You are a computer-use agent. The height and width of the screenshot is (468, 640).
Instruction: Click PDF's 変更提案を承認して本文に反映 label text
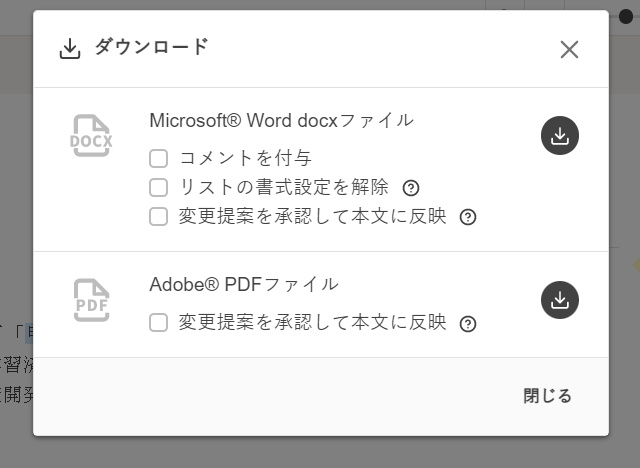click(x=312, y=322)
